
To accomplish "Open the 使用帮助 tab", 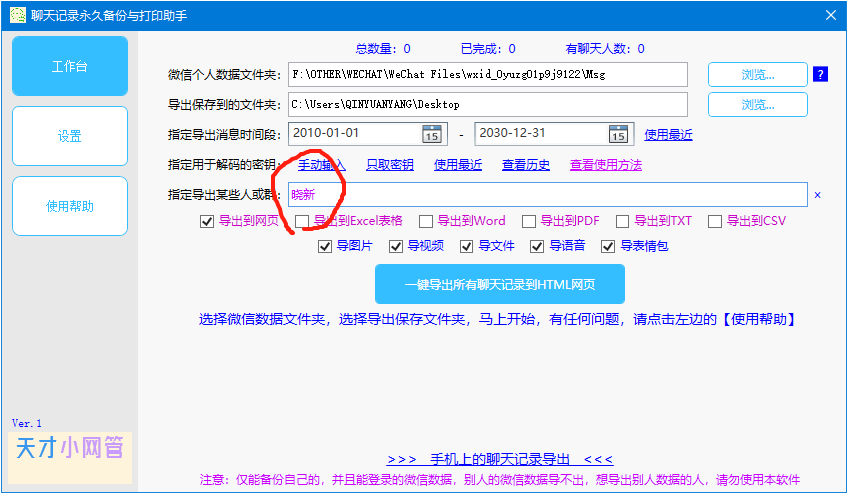I will tap(70, 206).
